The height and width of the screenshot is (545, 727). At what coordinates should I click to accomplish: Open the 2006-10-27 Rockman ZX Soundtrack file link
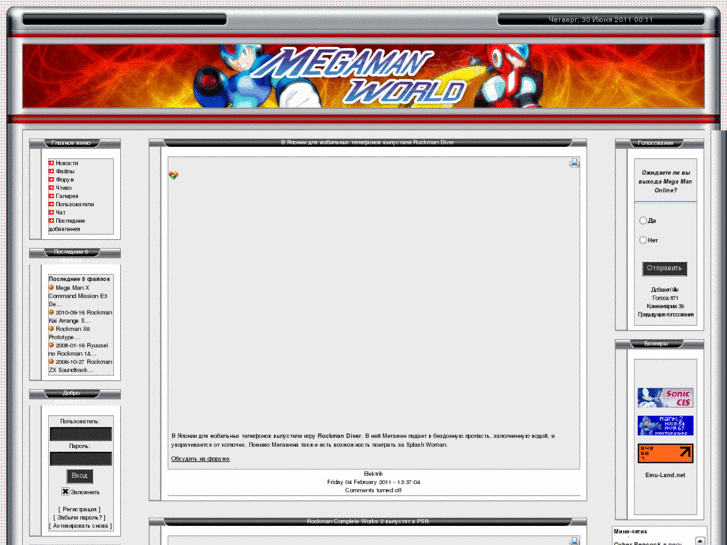80,365
